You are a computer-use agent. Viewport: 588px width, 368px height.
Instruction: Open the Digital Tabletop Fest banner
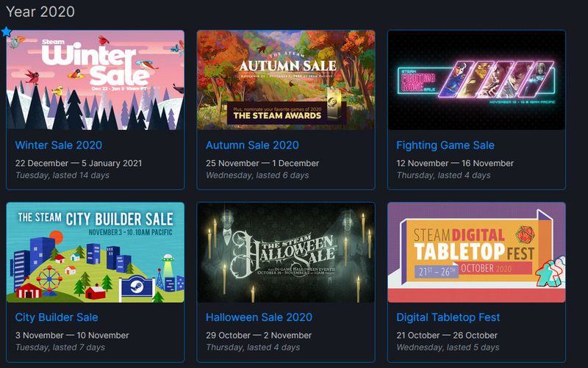coord(476,252)
